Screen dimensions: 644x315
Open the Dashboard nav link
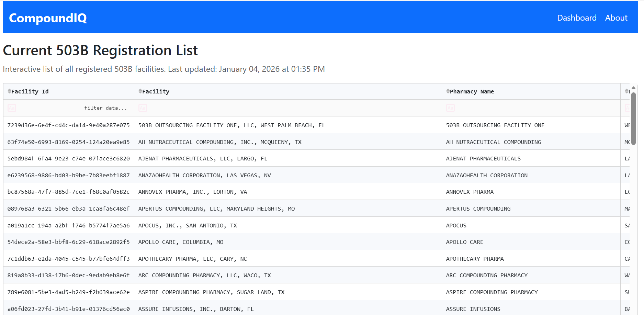coord(577,18)
